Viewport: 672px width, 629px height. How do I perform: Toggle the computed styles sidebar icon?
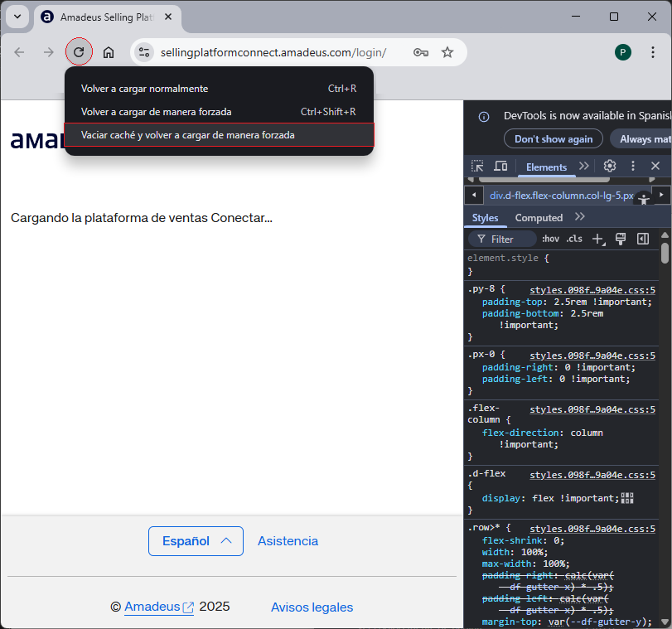click(x=643, y=239)
